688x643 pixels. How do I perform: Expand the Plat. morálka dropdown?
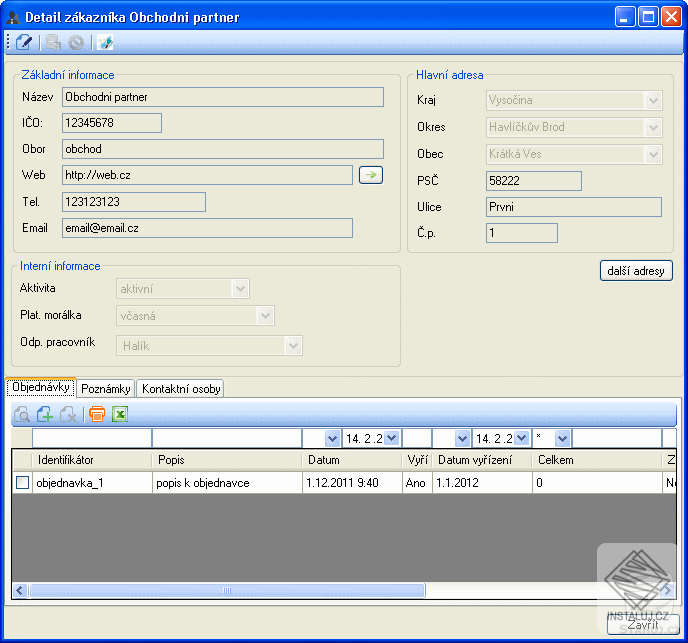(x=265, y=316)
